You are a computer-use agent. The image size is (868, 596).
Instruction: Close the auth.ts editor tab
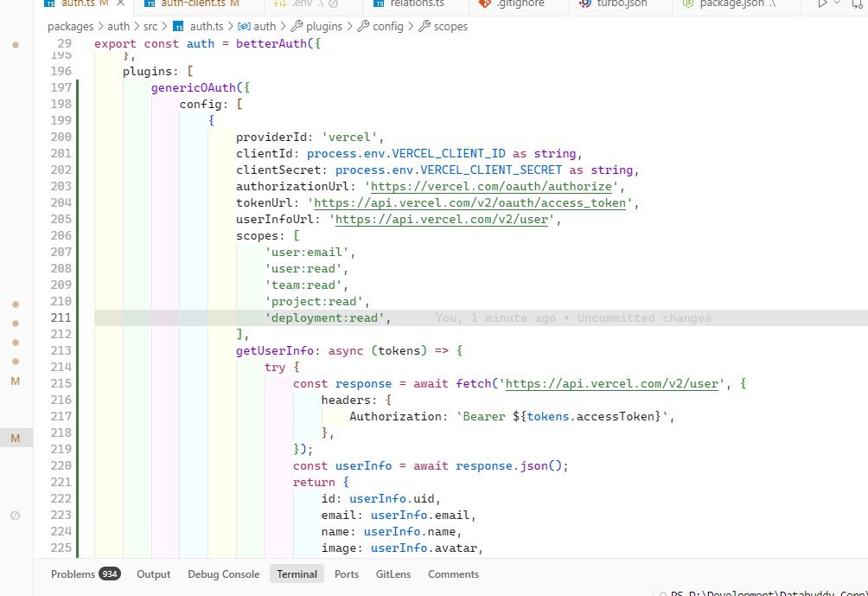pos(120,4)
